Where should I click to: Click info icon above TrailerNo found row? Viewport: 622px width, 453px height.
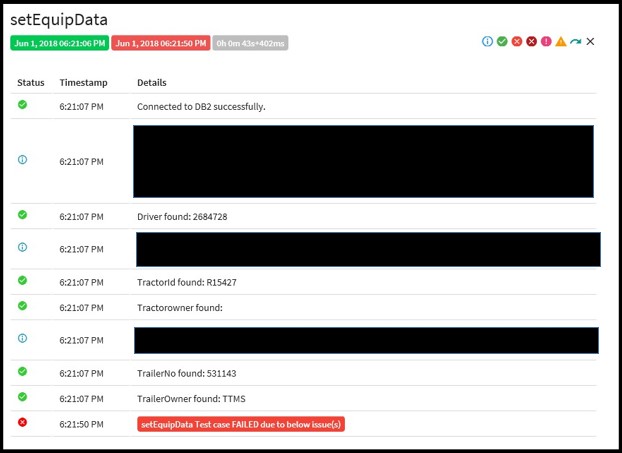(23, 338)
